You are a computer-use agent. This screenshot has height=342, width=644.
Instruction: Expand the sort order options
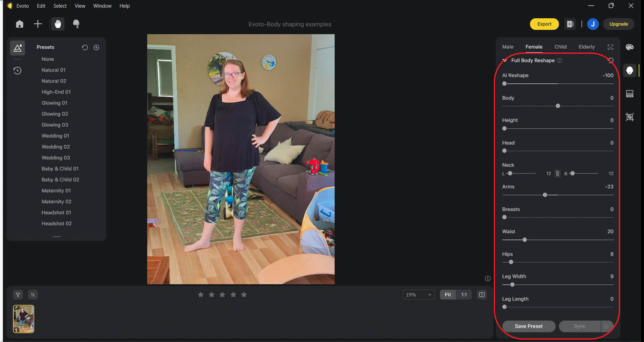tap(33, 295)
